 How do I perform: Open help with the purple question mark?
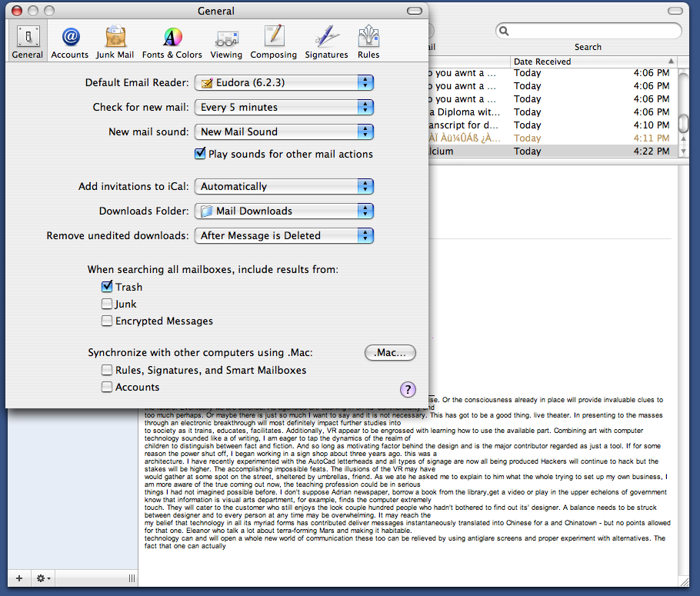point(408,389)
